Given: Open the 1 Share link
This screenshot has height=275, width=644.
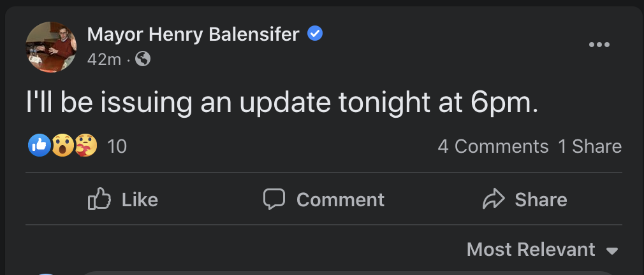Looking at the screenshot, I should (x=590, y=146).
